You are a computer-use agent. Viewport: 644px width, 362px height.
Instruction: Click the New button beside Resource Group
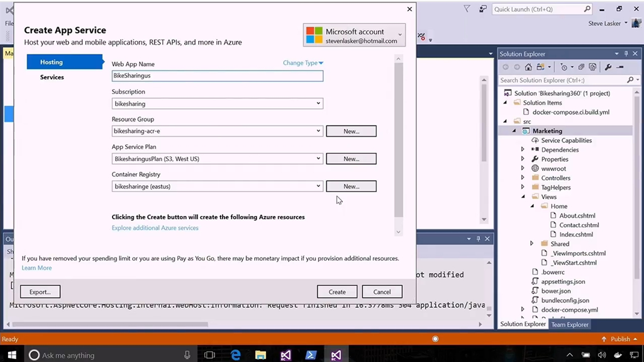tap(351, 132)
